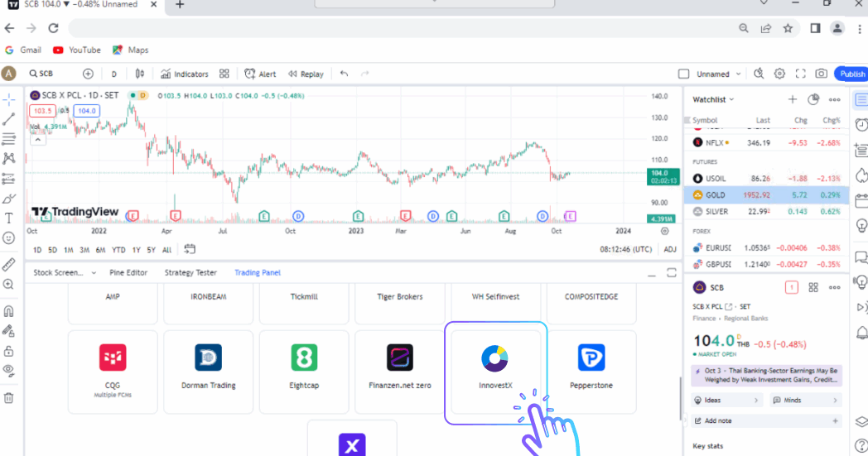Select the trend line drawing tool
This screenshot has width=868, height=456.
[x=9, y=118]
